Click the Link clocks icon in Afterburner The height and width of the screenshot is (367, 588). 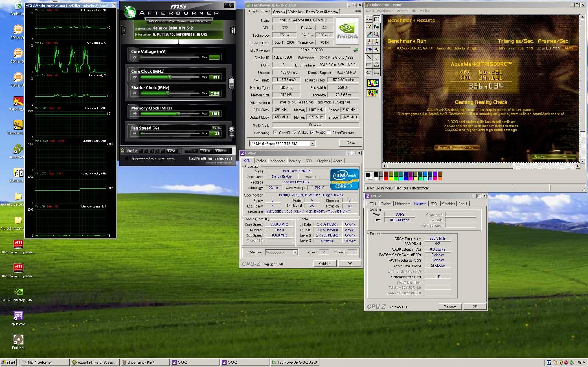tap(232, 83)
